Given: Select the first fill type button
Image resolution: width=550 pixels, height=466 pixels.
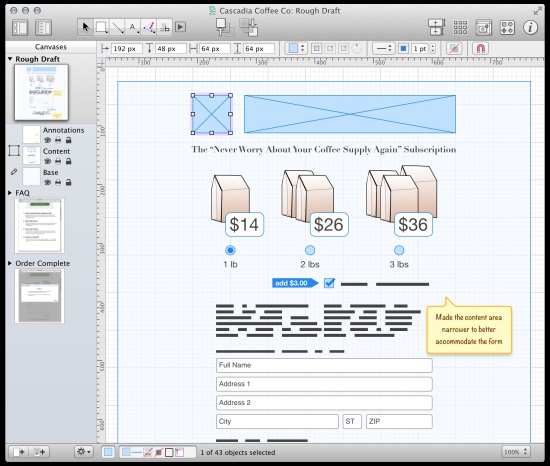Looking at the screenshot, I should click(x=316, y=48).
